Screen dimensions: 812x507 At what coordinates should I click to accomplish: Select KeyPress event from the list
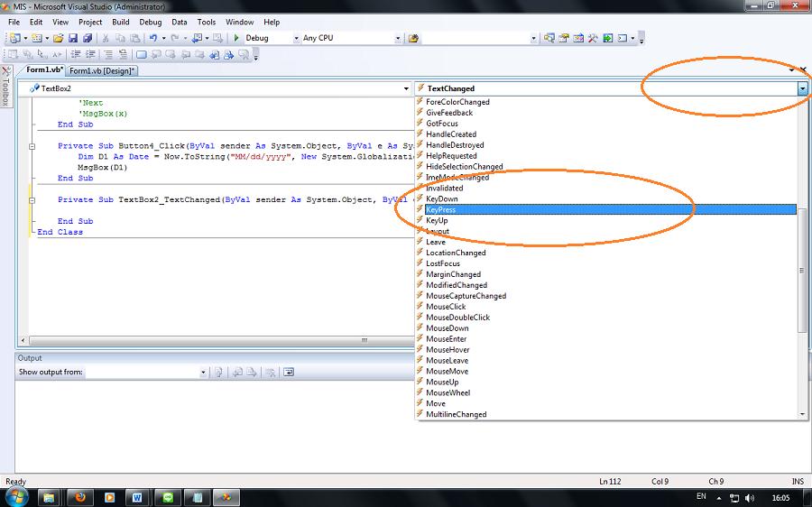click(441, 209)
